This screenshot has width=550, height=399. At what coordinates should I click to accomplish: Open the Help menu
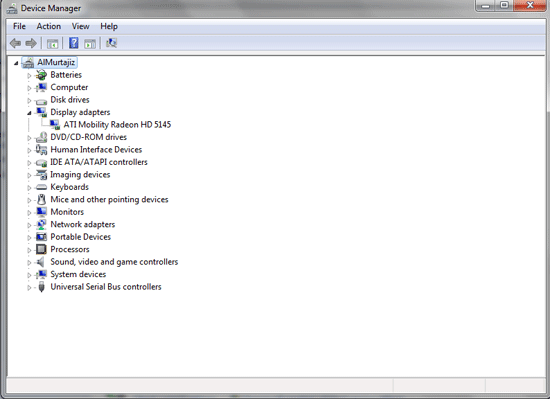tap(109, 26)
